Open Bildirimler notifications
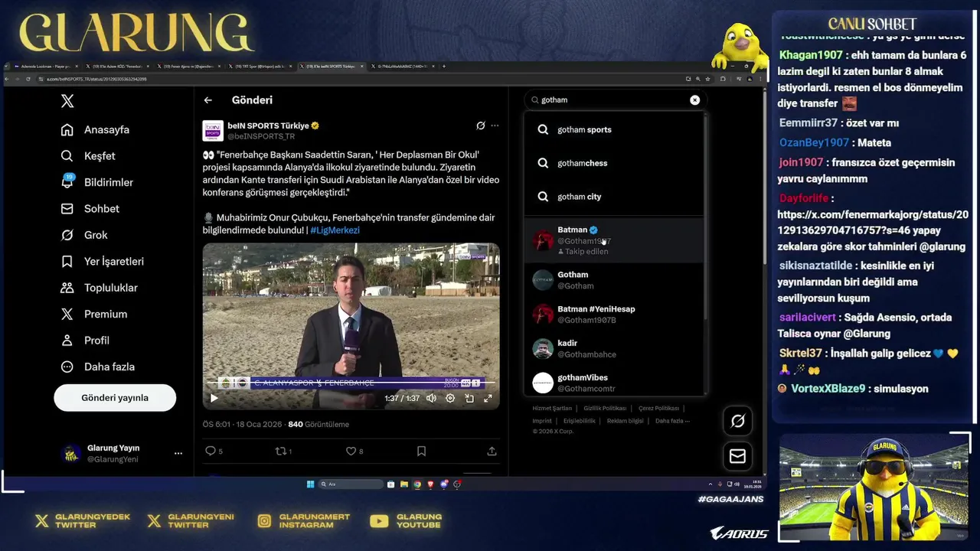980x551 pixels. pos(97,182)
